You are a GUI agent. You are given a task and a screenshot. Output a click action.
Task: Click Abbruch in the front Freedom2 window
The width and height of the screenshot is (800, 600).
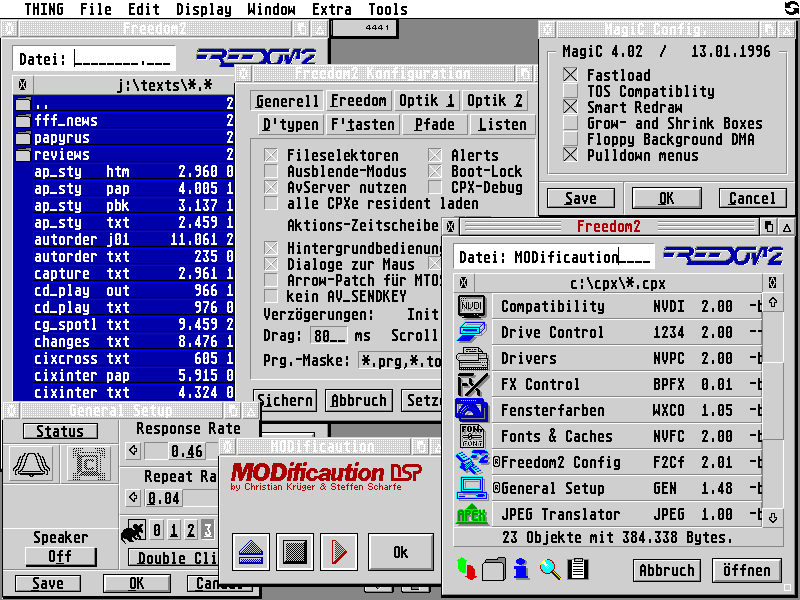667,570
